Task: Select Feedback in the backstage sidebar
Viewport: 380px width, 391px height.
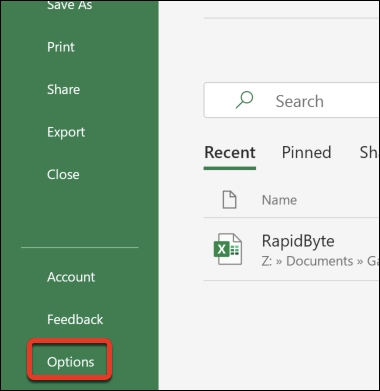Action: tap(75, 319)
